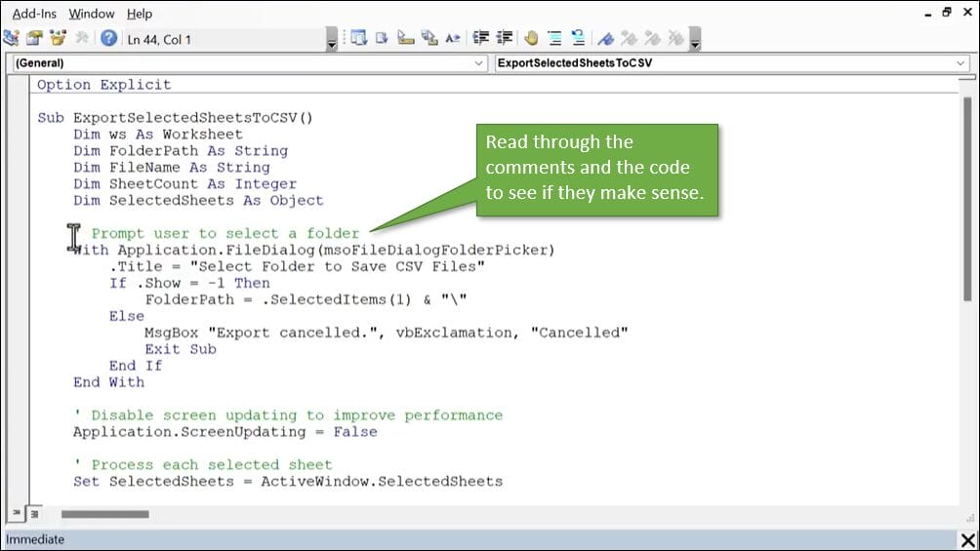Click the horizontal scrollbar thumb
The width and height of the screenshot is (980, 551).
tap(104, 514)
